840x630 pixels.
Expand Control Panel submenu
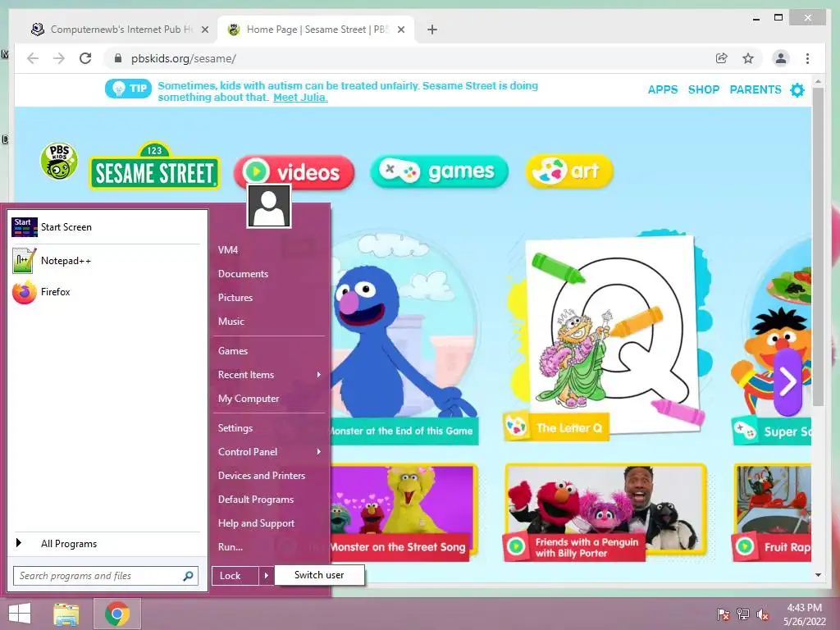(269, 452)
